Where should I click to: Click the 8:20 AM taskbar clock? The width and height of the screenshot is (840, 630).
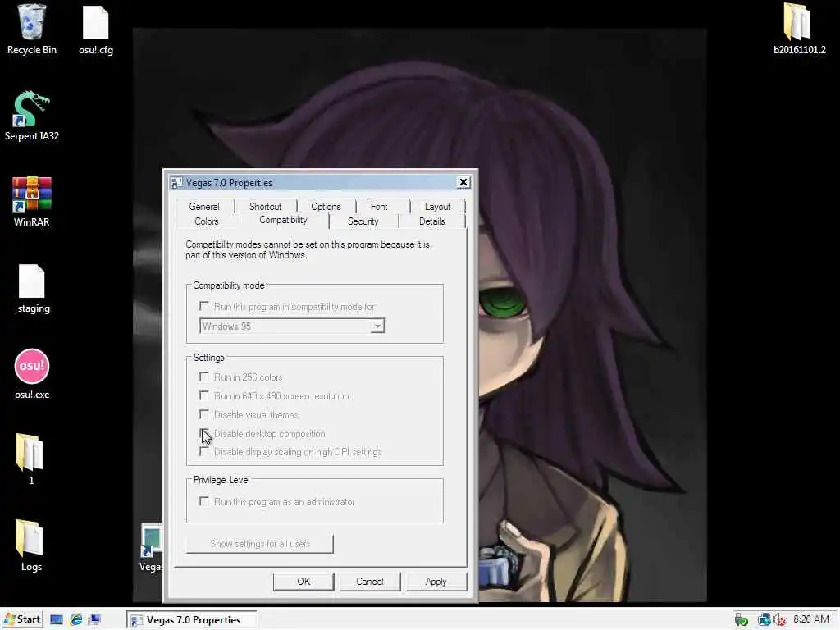point(810,619)
